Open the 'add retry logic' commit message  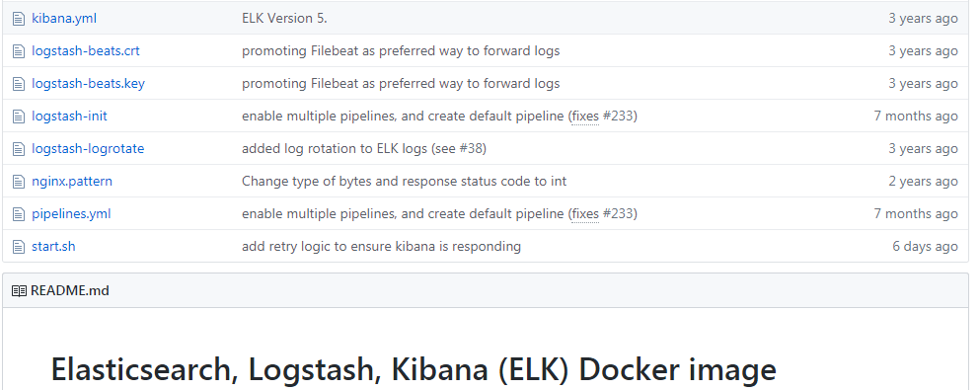[x=381, y=246]
